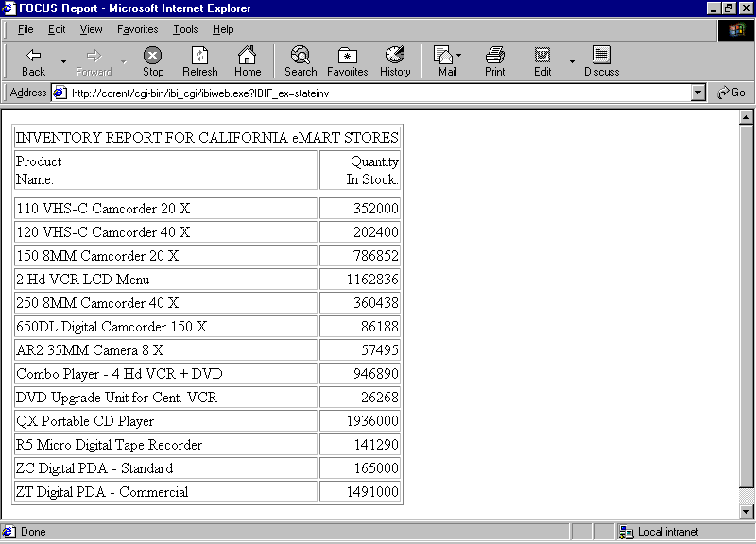Open the Favorites pane

click(347, 61)
